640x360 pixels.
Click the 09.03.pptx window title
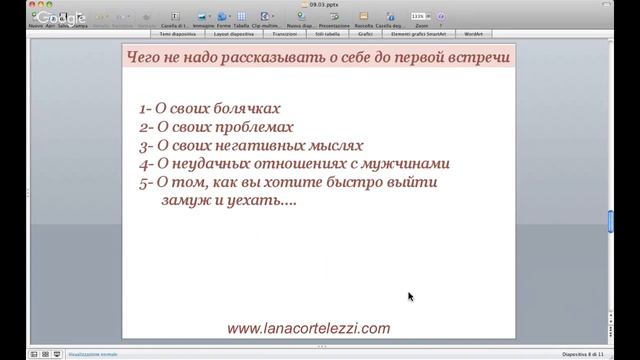coord(323,4)
